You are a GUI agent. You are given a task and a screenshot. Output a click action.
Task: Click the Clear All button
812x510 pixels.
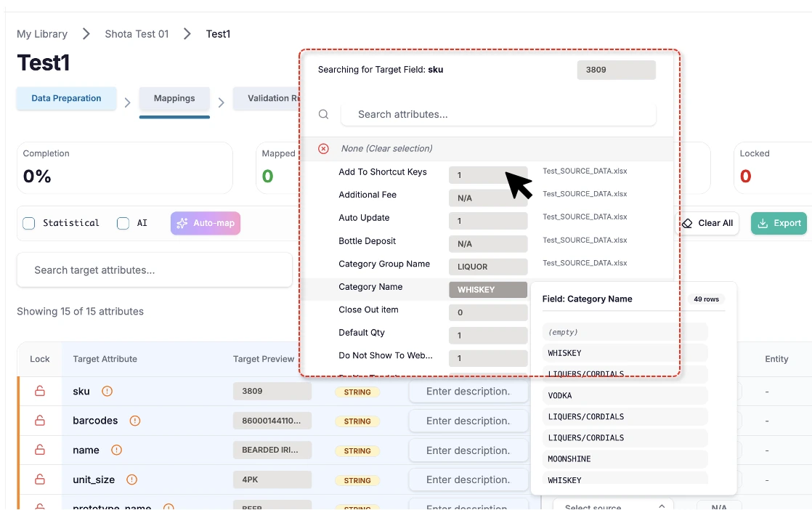pos(707,224)
